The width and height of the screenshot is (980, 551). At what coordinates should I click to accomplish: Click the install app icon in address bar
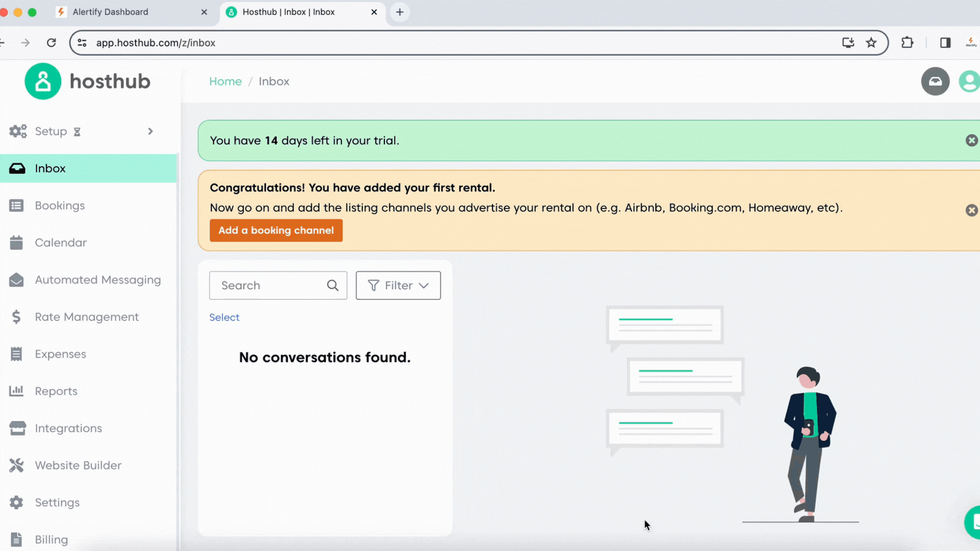[x=848, y=43]
